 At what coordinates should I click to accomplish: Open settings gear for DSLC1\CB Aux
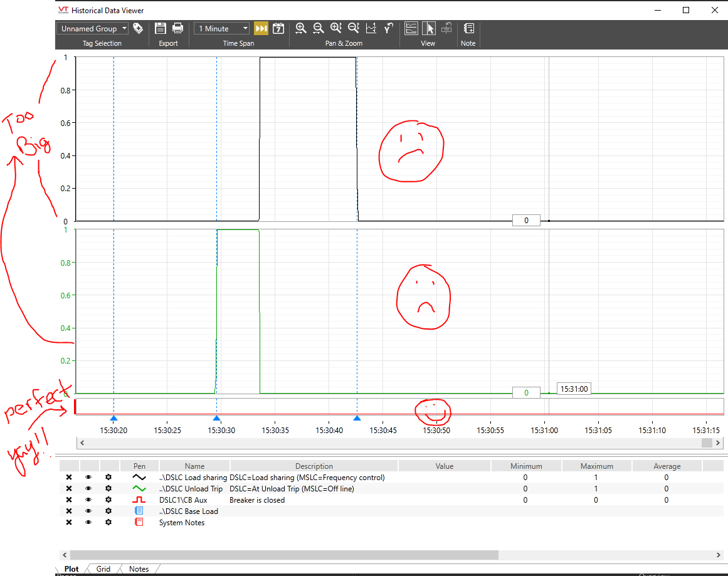click(x=108, y=500)
